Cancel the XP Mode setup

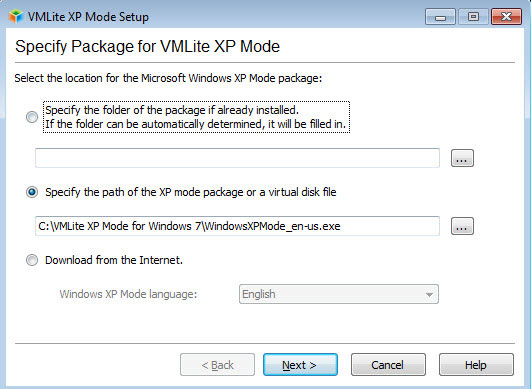[388, 365]
